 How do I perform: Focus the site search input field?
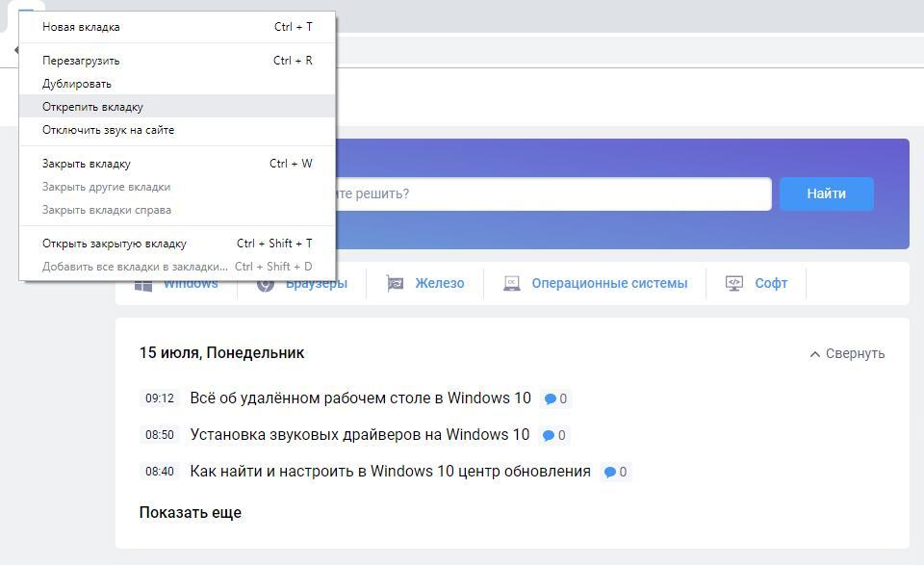point(553,193)
